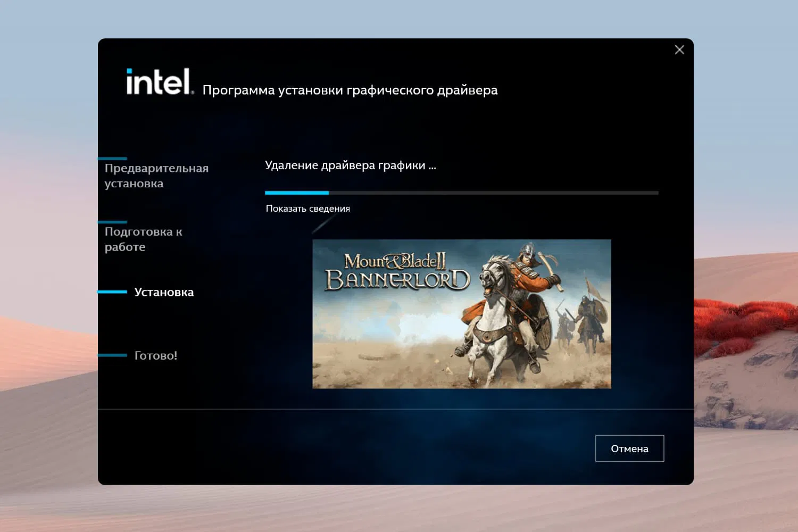Select the Подготовка к работе step

pyautogui.click(x=144, y=239)
